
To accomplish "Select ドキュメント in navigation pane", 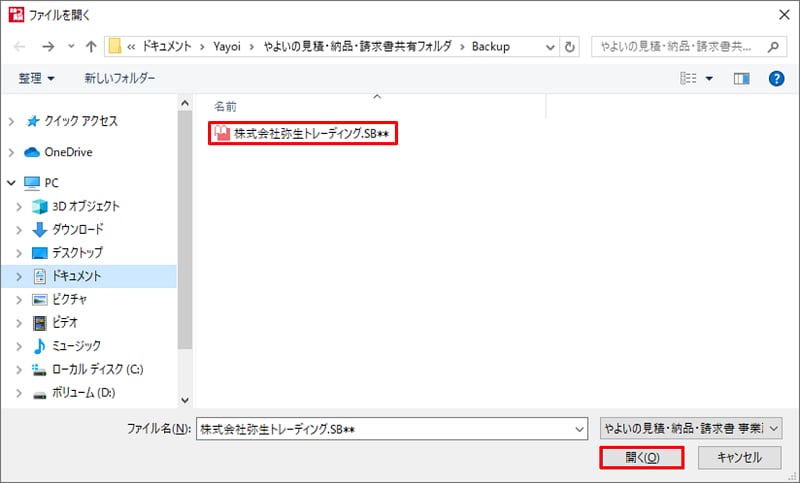I will [x=77, y=276].
